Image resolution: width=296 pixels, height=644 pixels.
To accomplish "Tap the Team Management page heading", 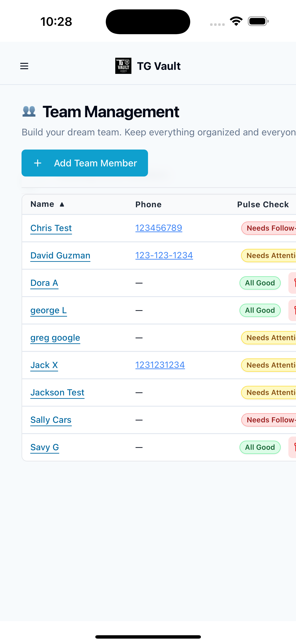I will tap(111, 112).
